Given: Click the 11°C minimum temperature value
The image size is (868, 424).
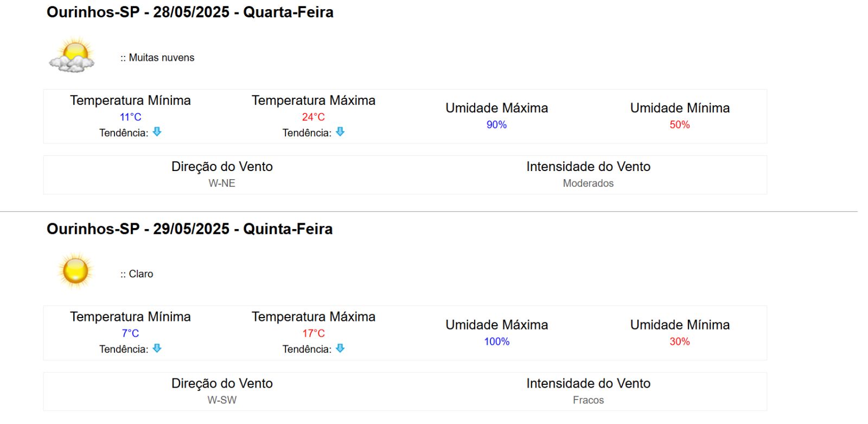Looking at the screenshot, I should pos(130,117).
